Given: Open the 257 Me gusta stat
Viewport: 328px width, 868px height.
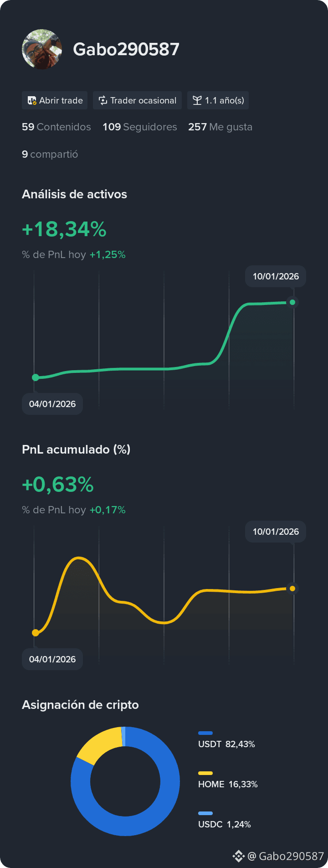Looking at the screenshot, I should click(x=220, y=127).
